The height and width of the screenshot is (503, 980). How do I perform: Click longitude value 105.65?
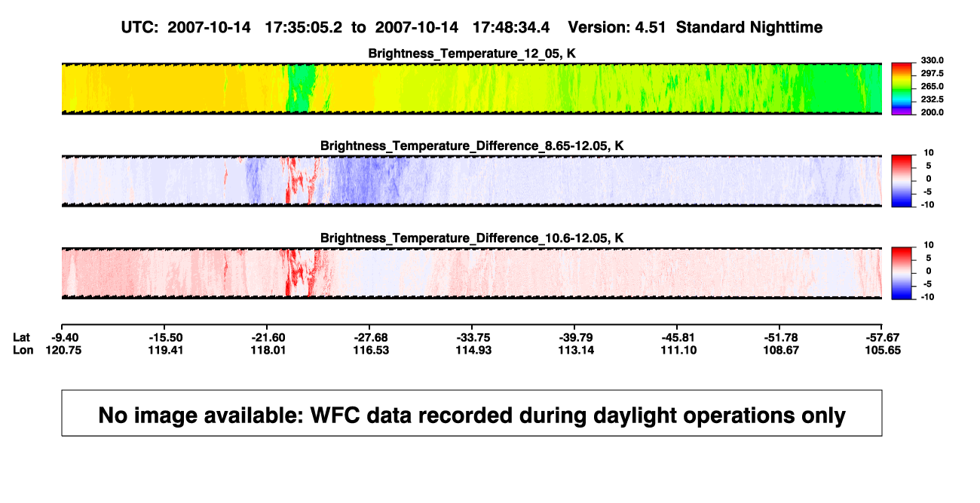tap(883, 350)
